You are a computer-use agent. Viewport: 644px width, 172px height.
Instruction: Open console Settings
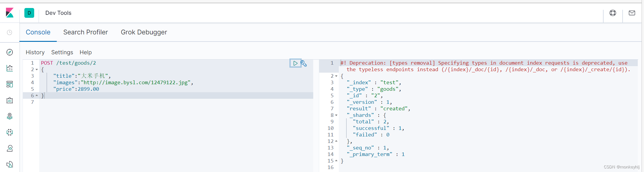pos(62,52)
